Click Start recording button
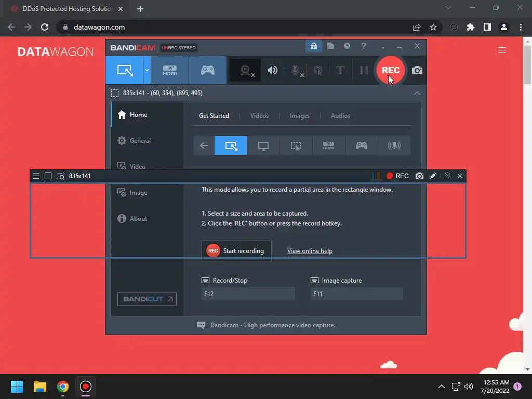Image resolution: width=532 pixels, height=399 pixels. coord(236,251)
